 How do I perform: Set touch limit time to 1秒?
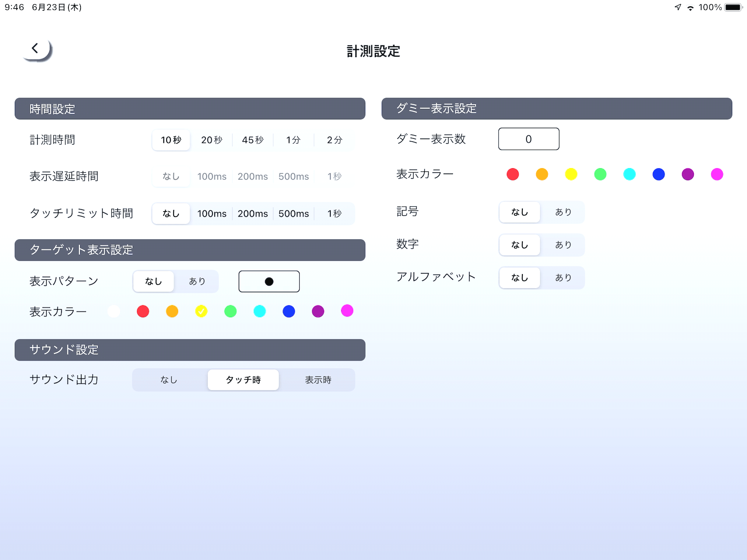(x=334, y=213)
